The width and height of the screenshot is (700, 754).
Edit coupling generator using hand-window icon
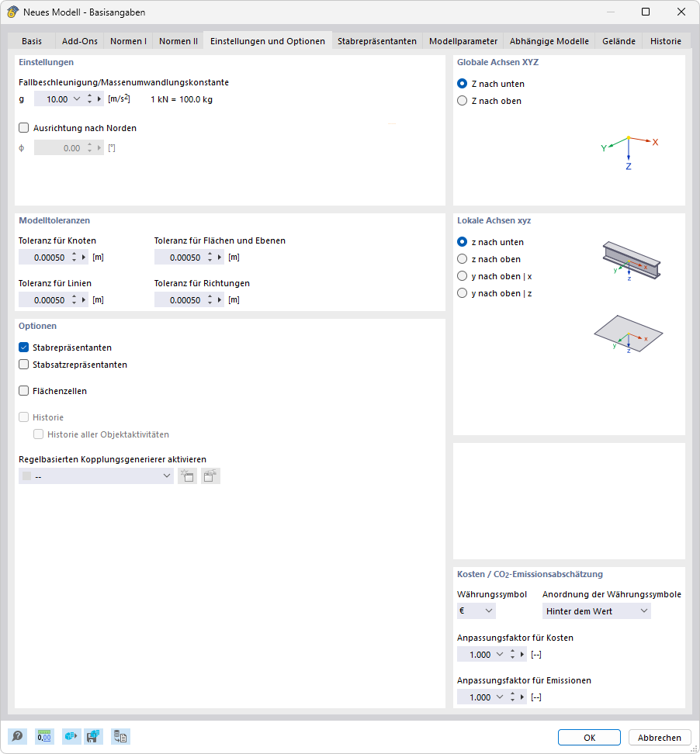tap(210, 476)
